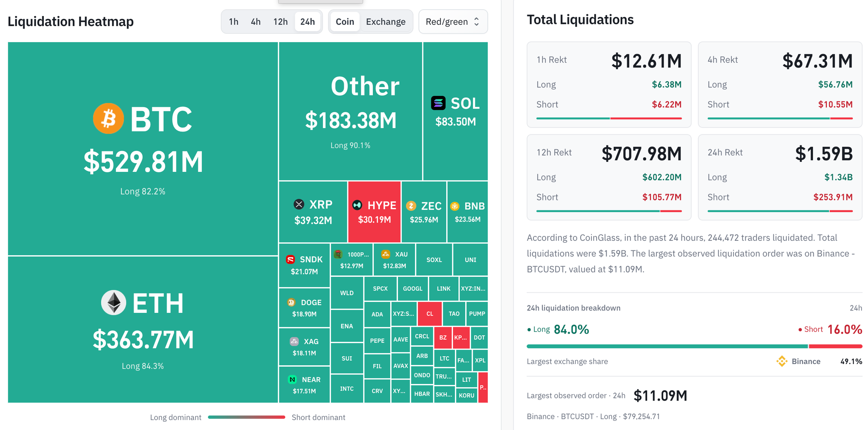Click the 24h Rekt $1.59B value

tap(824, 154)
